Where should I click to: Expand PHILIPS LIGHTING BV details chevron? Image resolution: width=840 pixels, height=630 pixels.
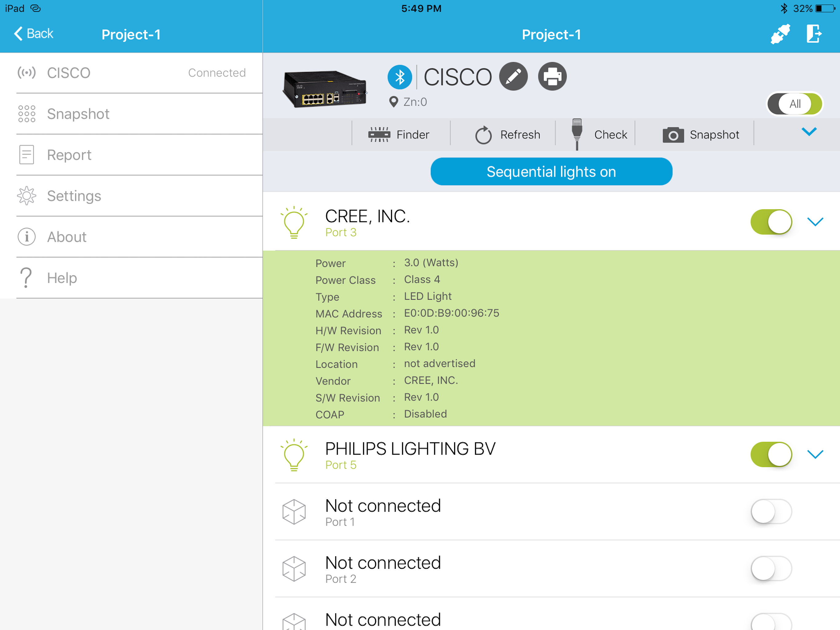[x=815, y=454]
